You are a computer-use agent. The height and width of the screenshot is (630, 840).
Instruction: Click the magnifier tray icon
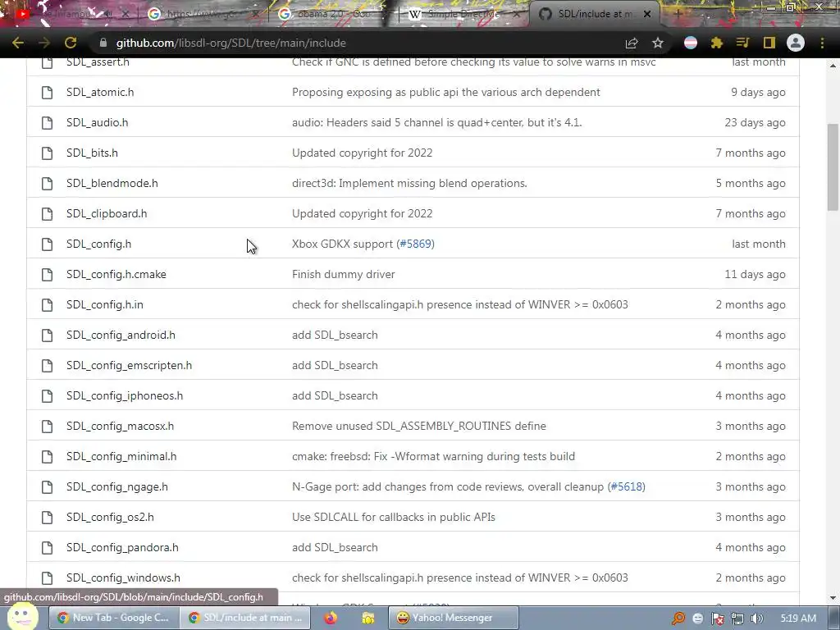click(678, 619)
